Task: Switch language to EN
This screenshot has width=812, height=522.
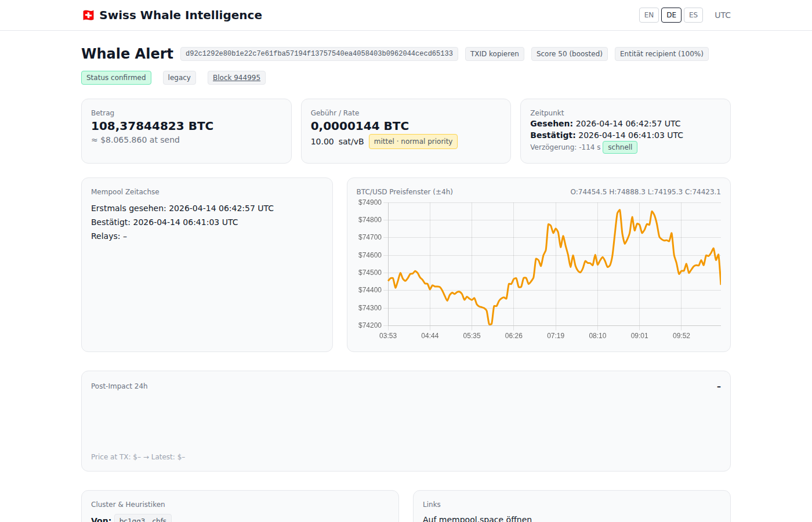Action: click(x=648, y=15)
